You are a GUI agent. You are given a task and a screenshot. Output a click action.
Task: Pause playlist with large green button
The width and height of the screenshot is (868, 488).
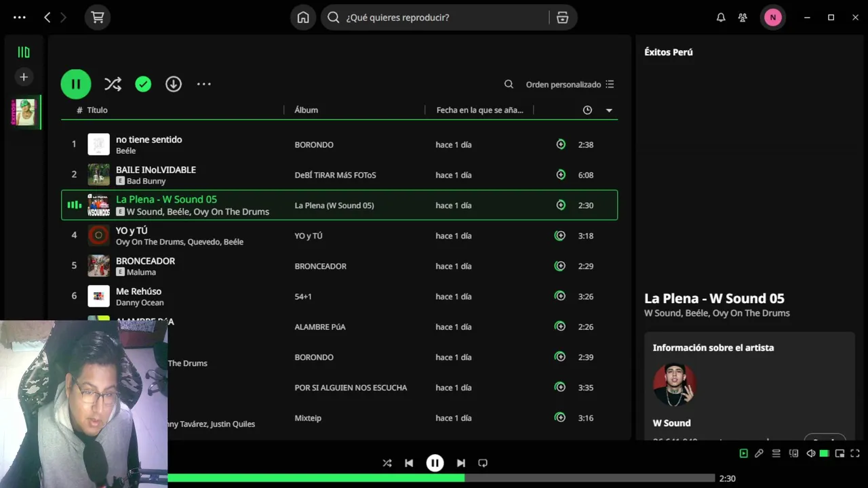click(x=76, y=84)
